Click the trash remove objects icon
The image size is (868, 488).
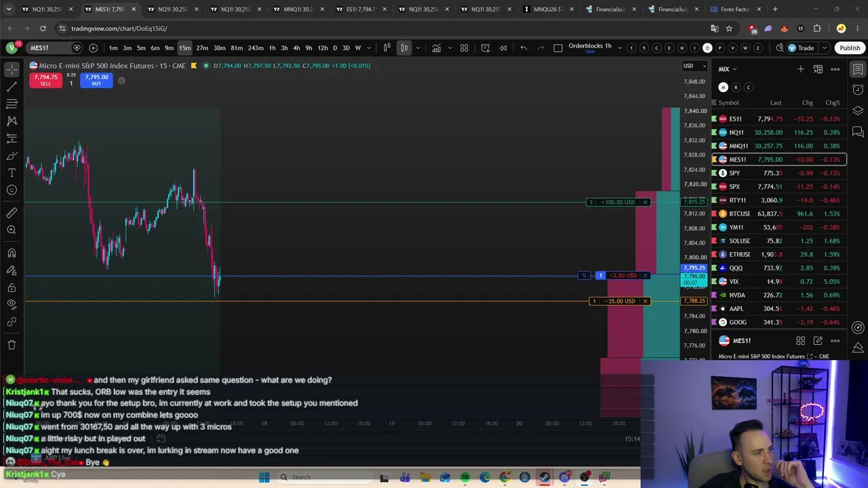pos(12,345)
